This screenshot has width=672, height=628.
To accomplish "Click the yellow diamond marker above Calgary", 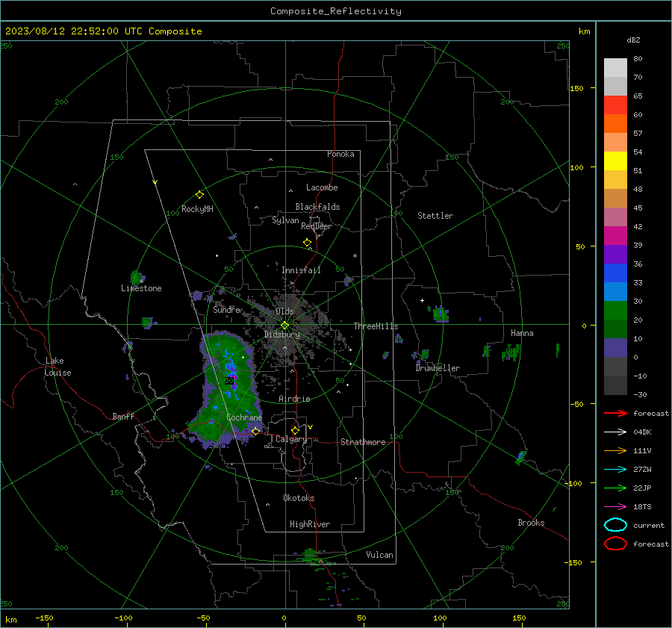I will click(x=295, y=430).
